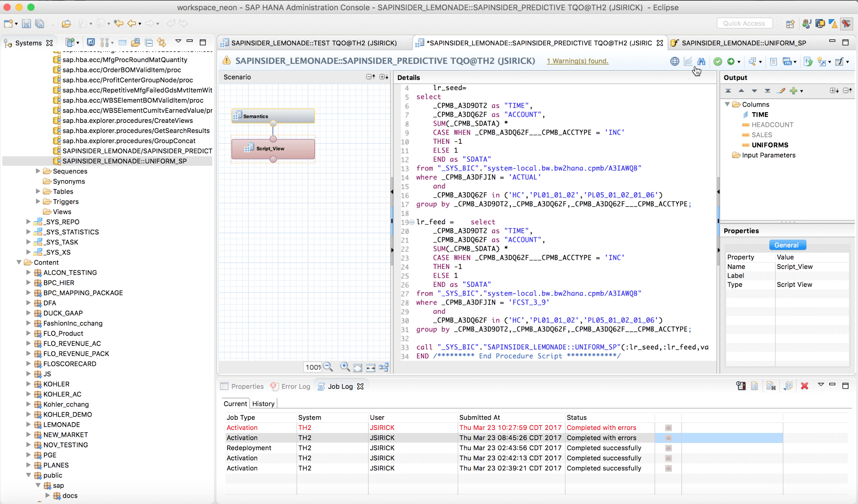Viewport: 858px width, 504px height.
Task: Expand all nodes in the Scenario pane
Action: [x=384, y=77]
